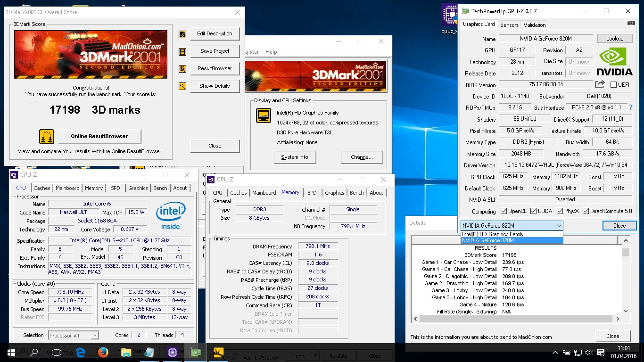Click 'Game 4 - Nature' result row
644x362 pixels.
point(473,304)
